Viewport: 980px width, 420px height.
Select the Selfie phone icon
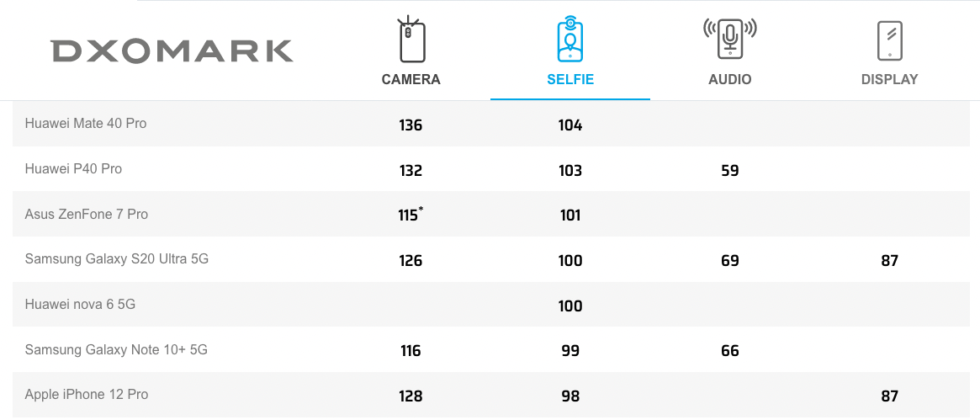coord(570,40)
